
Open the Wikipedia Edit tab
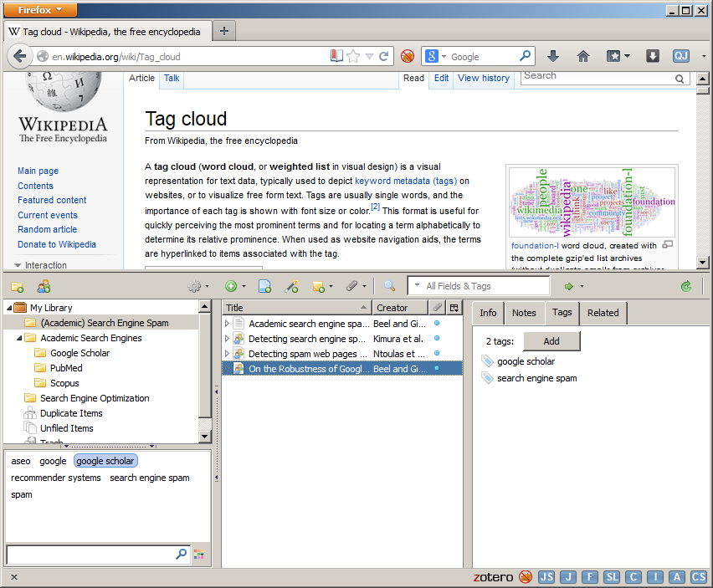441,78
